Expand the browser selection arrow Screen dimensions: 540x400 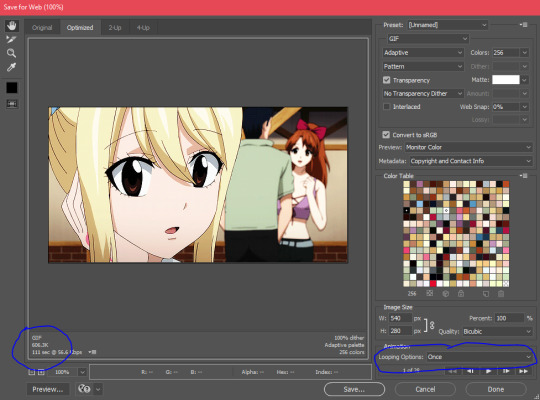pyautogui.click(x=98, y=389)
